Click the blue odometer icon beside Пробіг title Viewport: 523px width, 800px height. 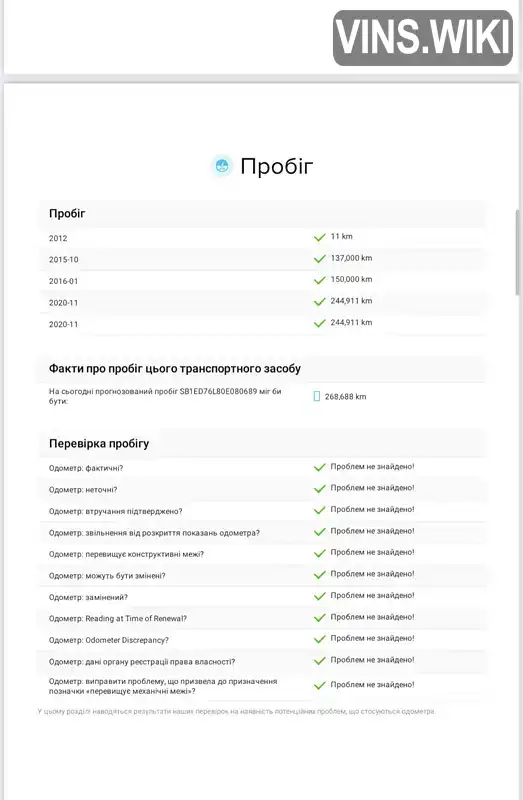click(222, 166)
